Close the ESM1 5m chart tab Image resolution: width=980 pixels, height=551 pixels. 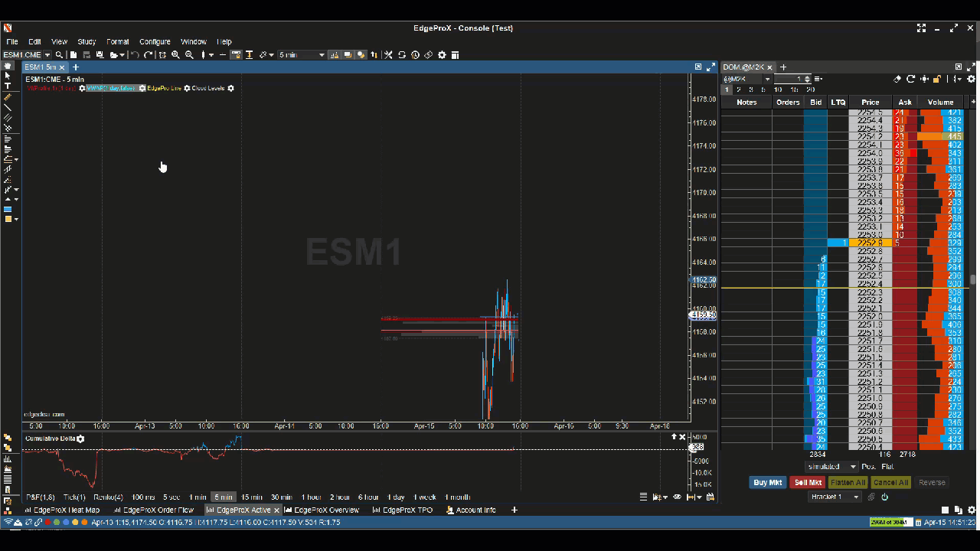click(x=63, y=67)
